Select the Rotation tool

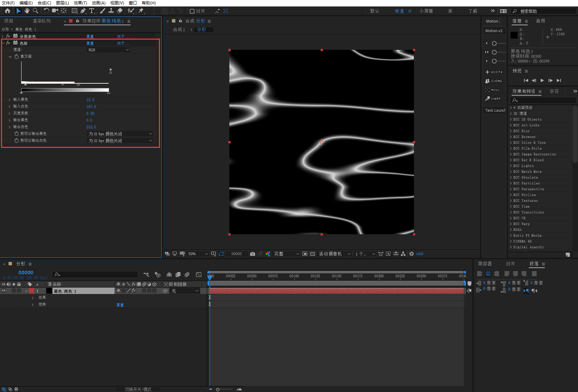[x=46, y=11]
